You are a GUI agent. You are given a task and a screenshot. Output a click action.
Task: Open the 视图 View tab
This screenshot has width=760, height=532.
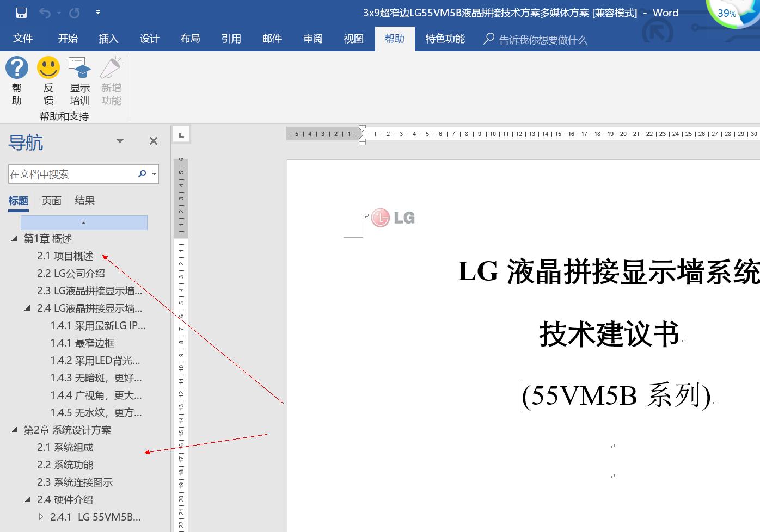click(353, 39)
